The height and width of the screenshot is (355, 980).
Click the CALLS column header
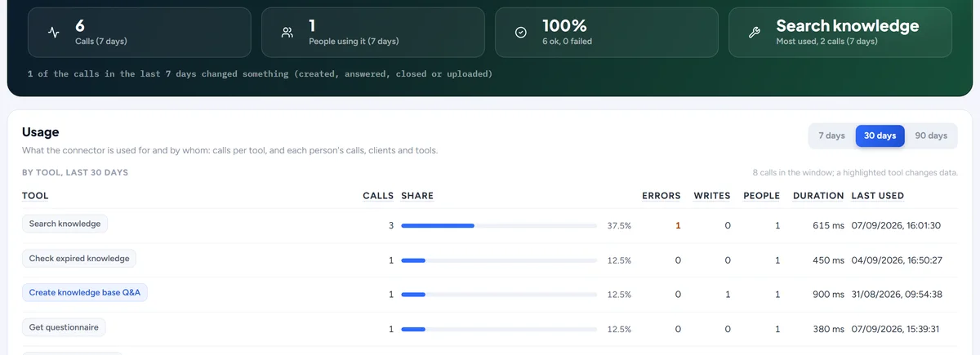tap(378, 196)
